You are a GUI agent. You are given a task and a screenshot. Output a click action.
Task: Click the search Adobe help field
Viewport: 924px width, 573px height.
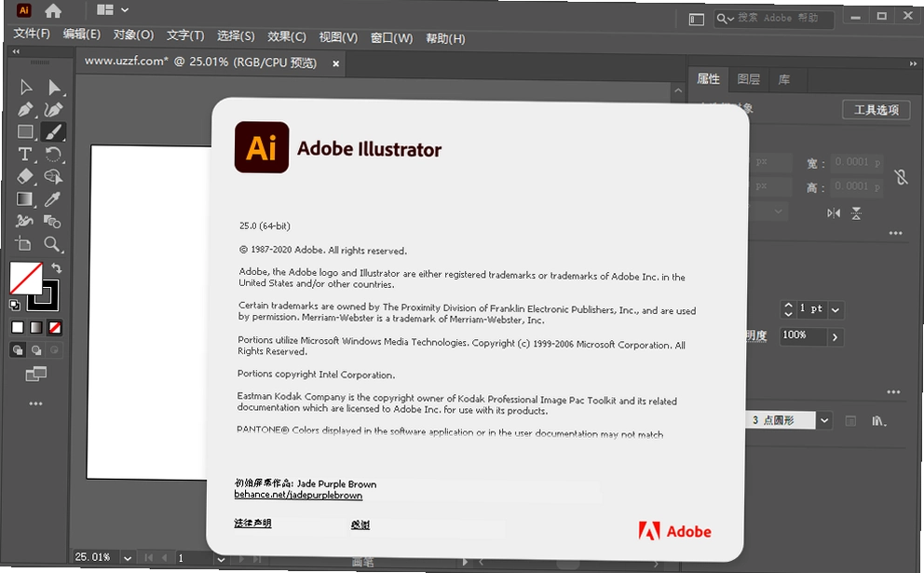(774, 19)
